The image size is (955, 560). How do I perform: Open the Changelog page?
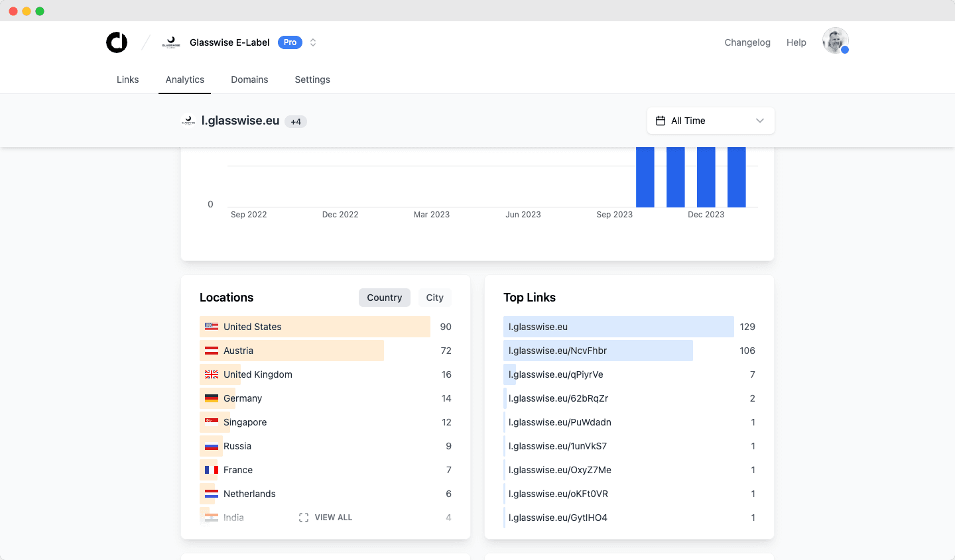pyautogui.click(x=747, y=42)
